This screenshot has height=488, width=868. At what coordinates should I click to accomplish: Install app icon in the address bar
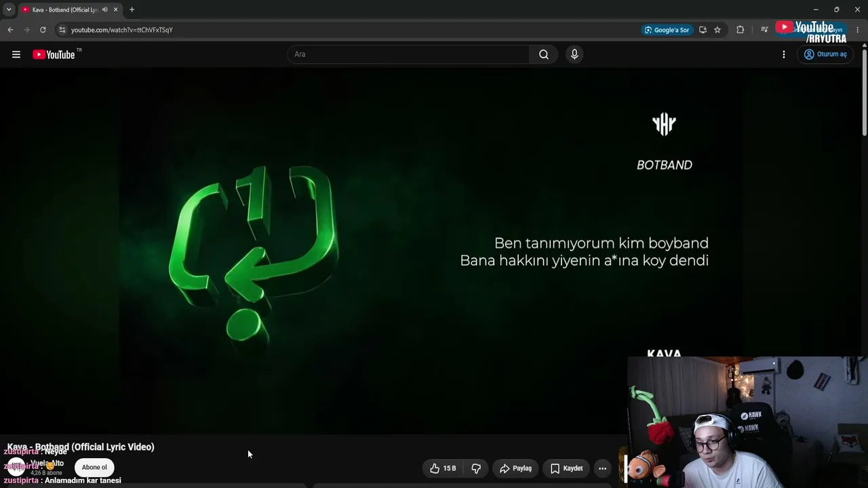pos(703,30)
